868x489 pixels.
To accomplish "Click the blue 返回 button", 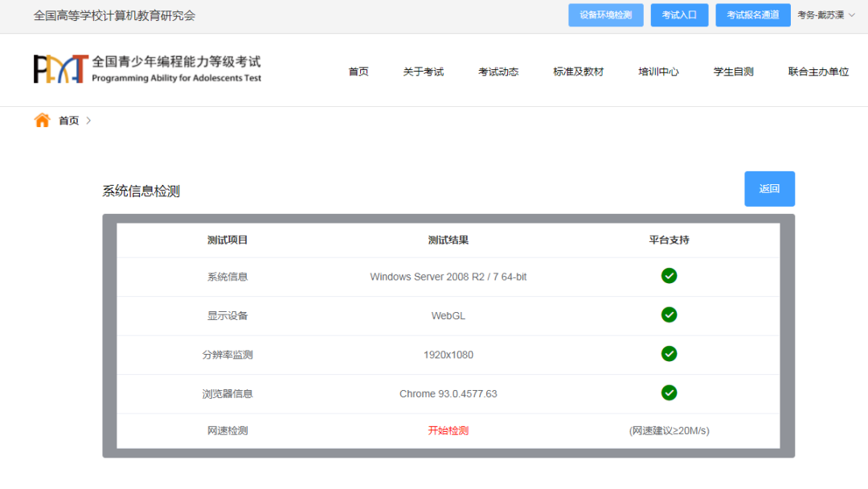I will tap(769, 189).
